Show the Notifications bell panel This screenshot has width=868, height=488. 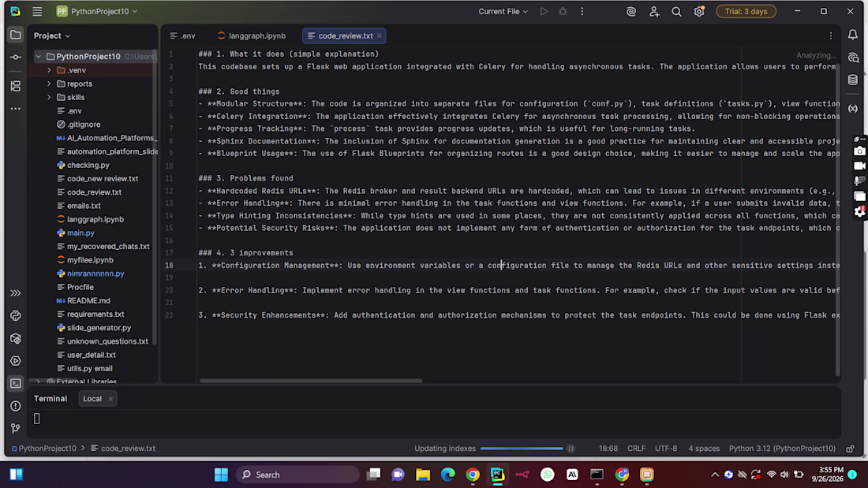coord(852,35)
